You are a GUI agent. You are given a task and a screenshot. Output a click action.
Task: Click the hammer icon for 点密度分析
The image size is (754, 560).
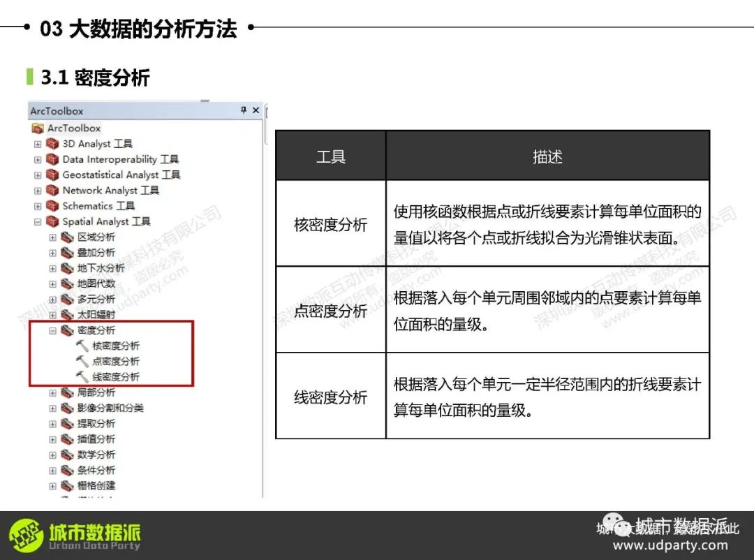pyautogui.click(x=82, y=361)
